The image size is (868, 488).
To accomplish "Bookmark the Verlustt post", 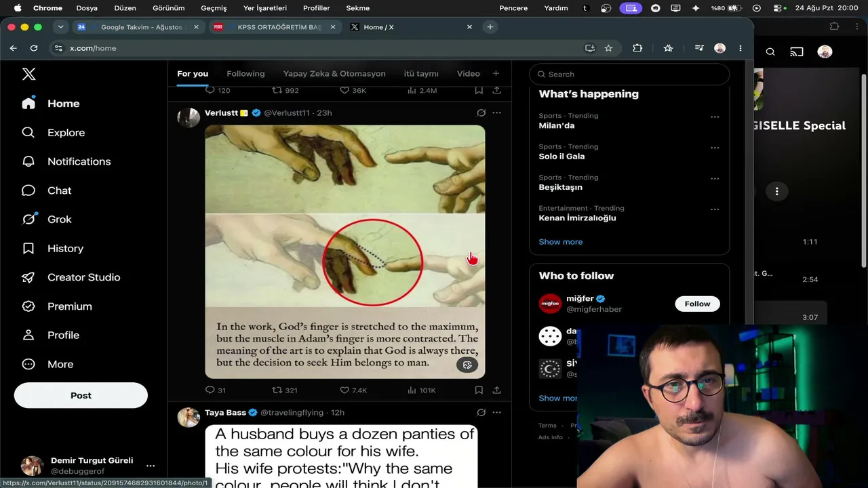I will [479, 390].
